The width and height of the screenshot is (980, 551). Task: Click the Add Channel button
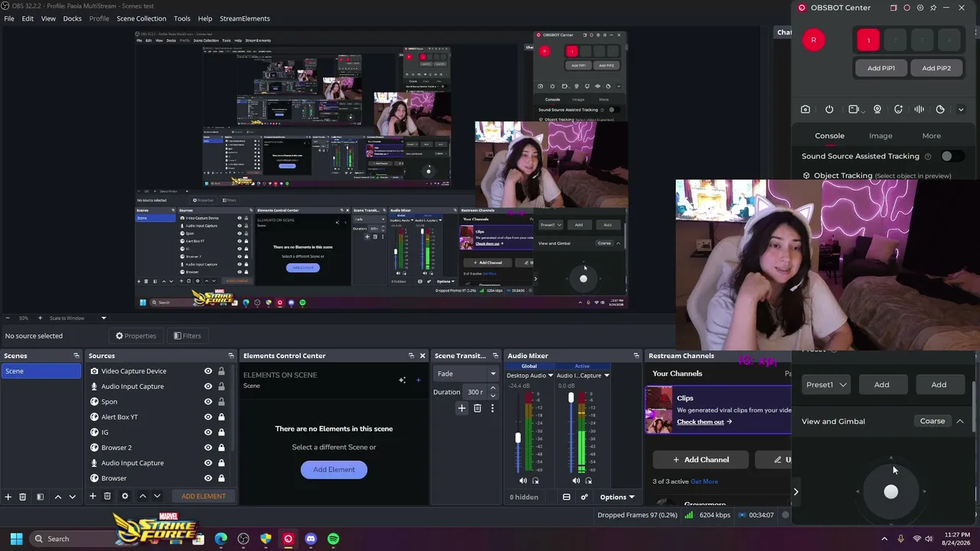(701, 460)
